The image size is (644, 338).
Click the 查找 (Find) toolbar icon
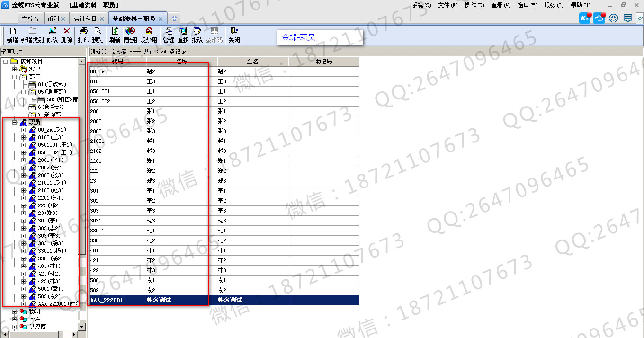click(183, 32)
